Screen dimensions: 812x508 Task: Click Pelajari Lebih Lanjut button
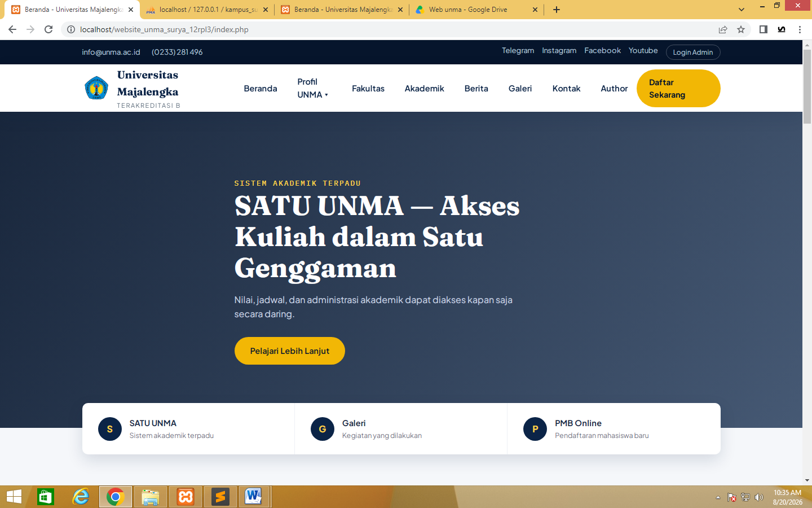coord(290,351)
